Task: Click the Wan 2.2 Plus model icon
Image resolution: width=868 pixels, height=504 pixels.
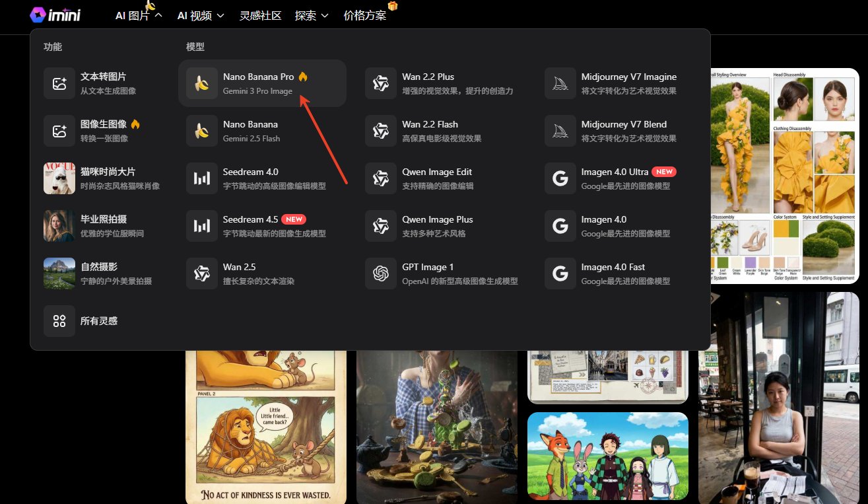Action: tap(380, 83)
